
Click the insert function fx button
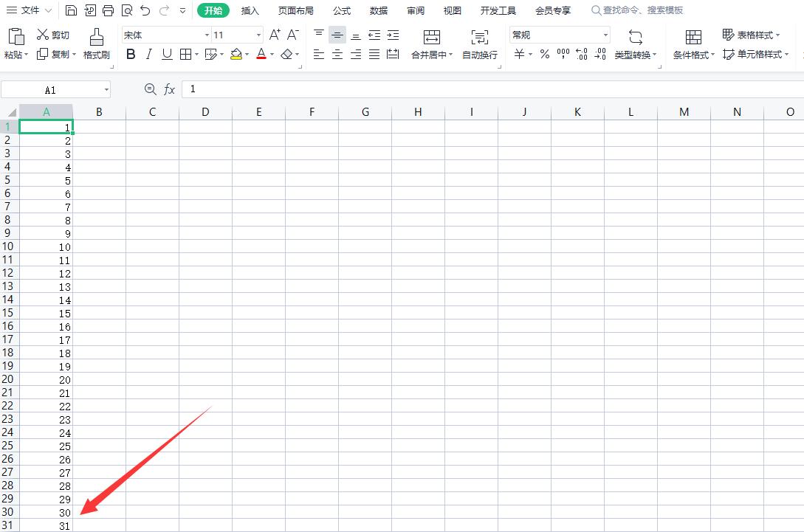point(169,90)
